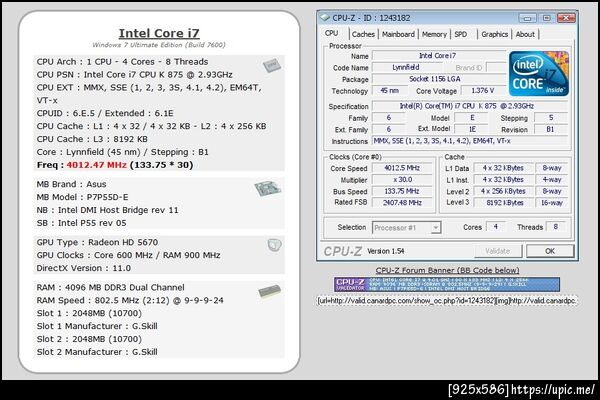
Task: Click the 'RAM : 4096 MB DDR3 Dual Channel' line
Action: tap(111, 287)
